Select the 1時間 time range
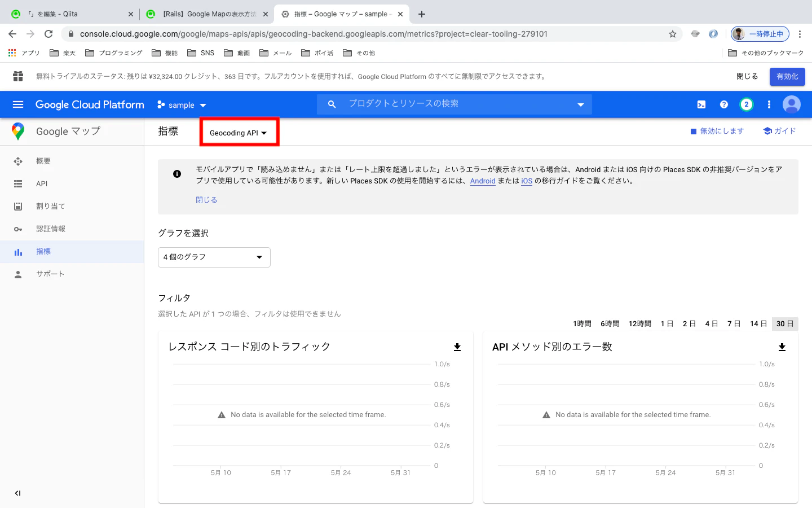The width and height of the screenshot is (812, 508). 582,324
